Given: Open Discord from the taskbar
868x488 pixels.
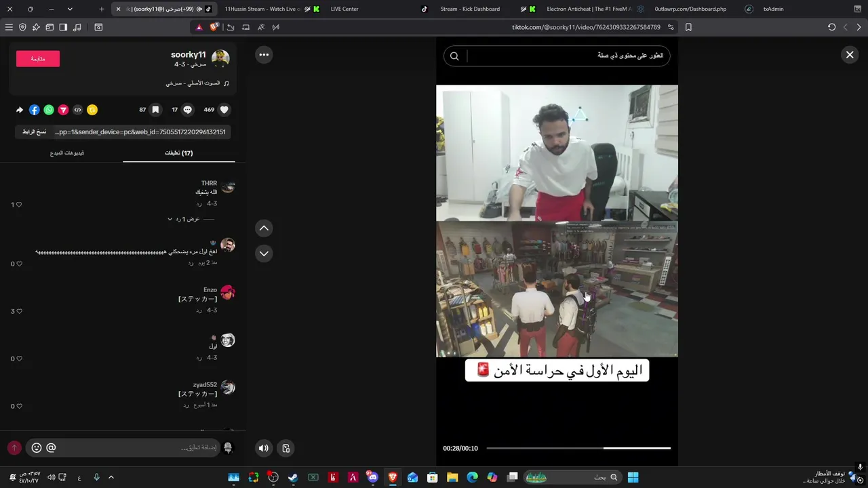Looking at the screenshot, I should [372, 477].
